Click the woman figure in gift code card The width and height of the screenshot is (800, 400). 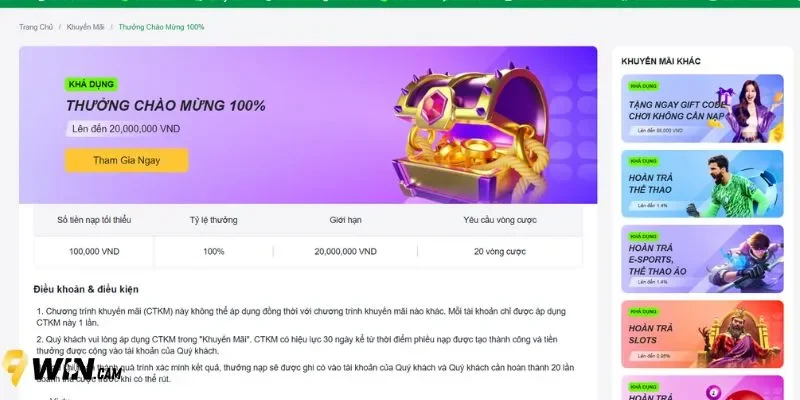pyautogui.click(x=746, y=111)
